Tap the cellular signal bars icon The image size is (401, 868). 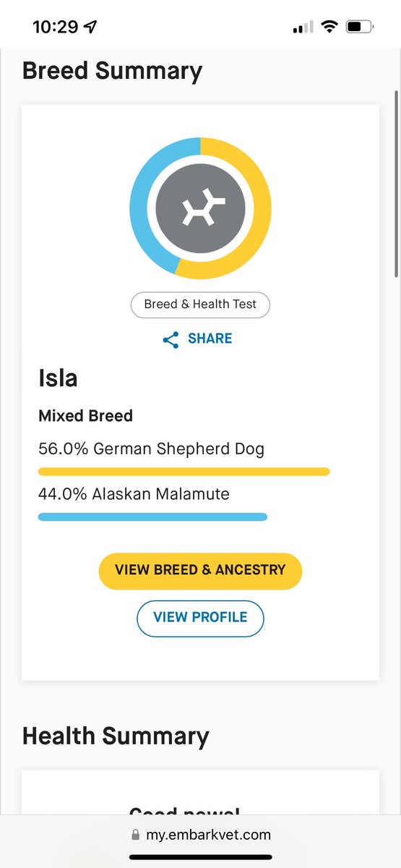[x=303, y=27]
